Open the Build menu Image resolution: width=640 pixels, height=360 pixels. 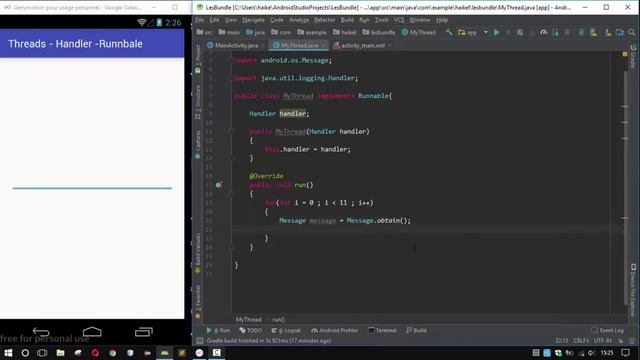pyautogui.click(x=347, y=20)
